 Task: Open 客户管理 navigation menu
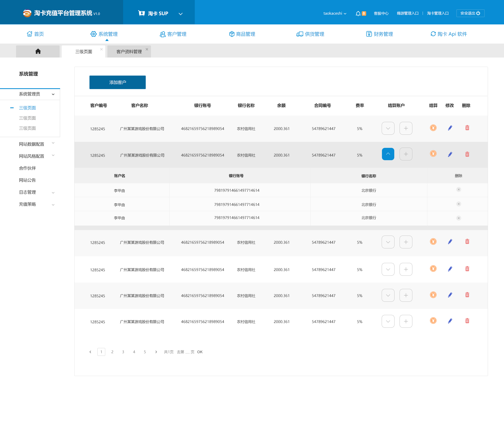pyautogui.click(x=173, y=34)
